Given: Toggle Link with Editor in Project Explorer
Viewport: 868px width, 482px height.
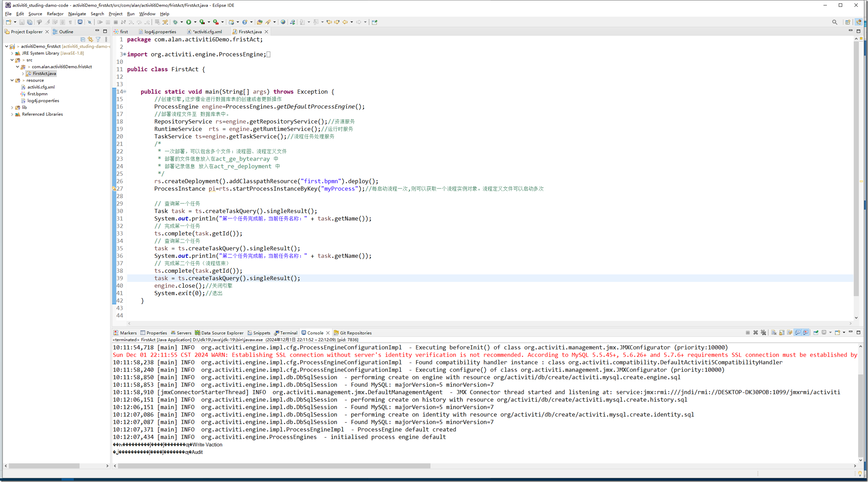Looking at the screenshot, I should 90,39.
